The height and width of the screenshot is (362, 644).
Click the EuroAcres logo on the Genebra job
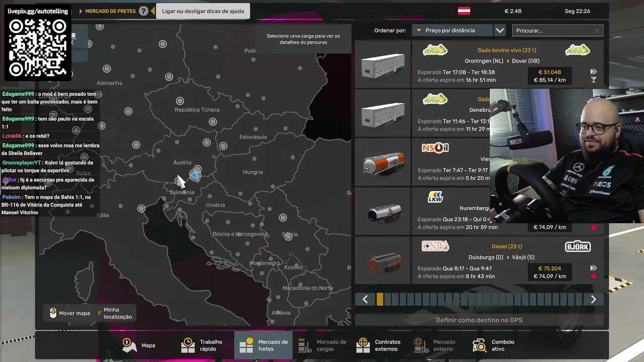click(x=435, y=99)
